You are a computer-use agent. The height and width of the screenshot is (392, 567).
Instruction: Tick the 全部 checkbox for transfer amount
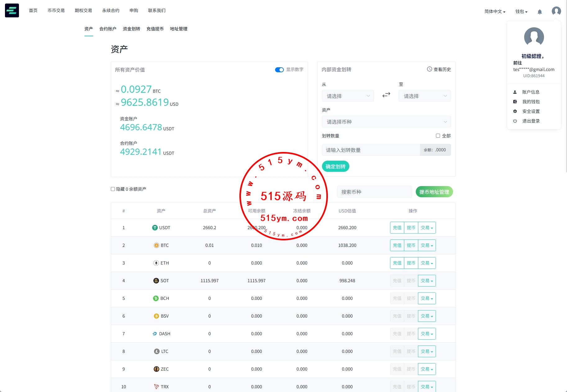(x=438, y=136)
